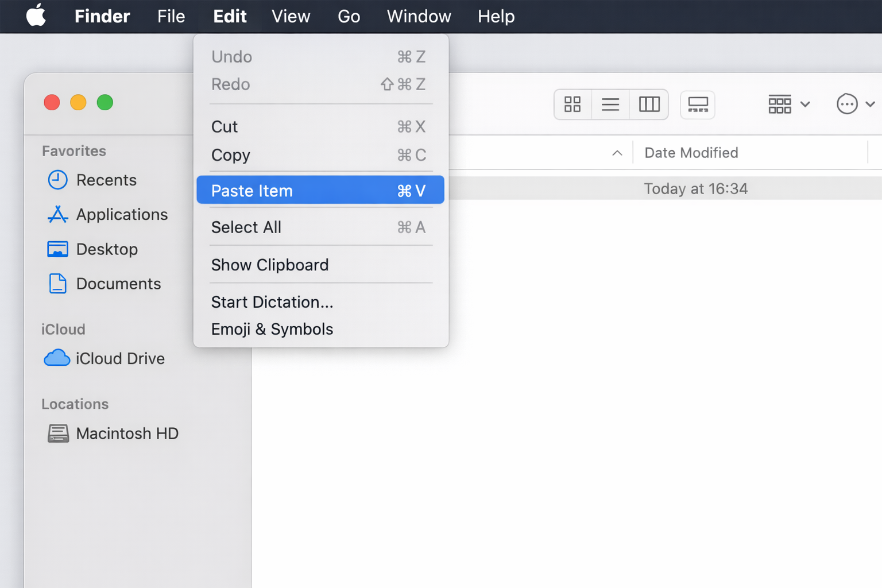Click the Recents clock icon
Image resolution: width=882 pixels, height=588 pixels.
[57, 180]
